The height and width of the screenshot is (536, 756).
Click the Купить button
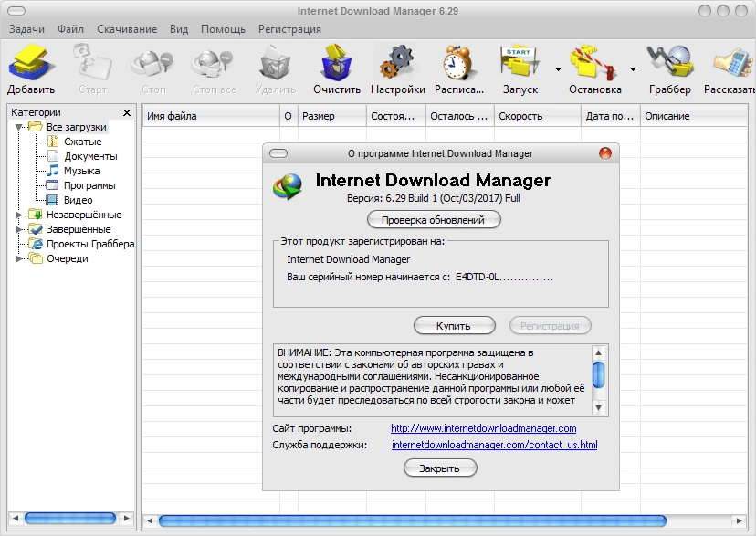tap(454, 326)
